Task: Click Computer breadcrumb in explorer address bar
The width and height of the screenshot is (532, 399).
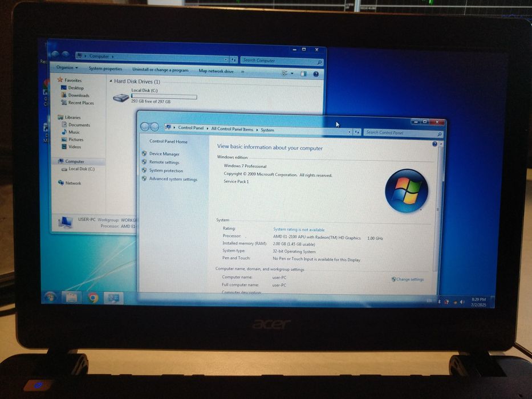Action: point(99,56)
